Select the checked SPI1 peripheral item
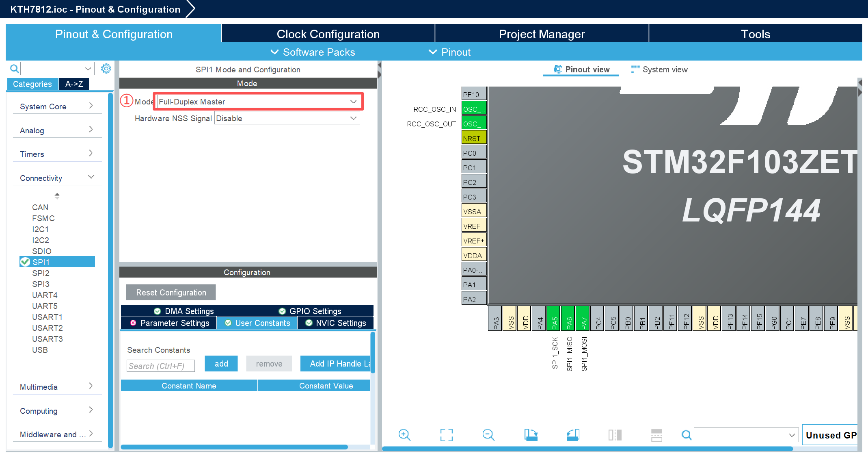This screenshot has width=868, height=458. click(57, 262)
